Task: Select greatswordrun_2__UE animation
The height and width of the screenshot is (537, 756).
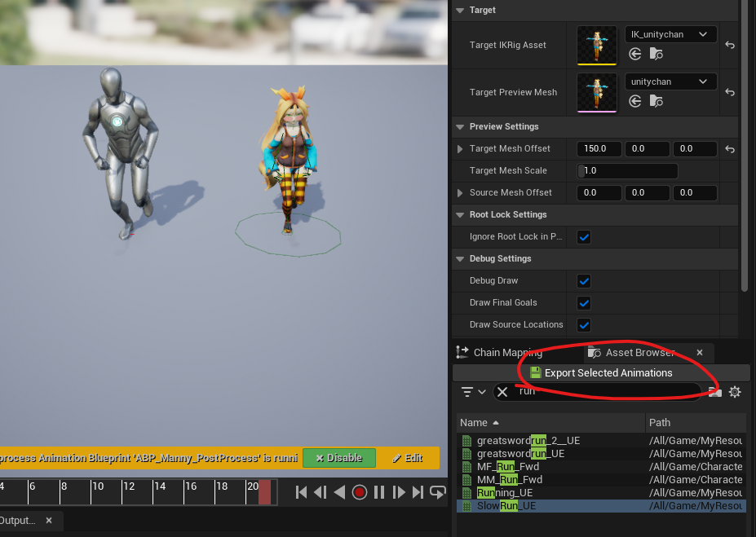Action: pos(601,441)
